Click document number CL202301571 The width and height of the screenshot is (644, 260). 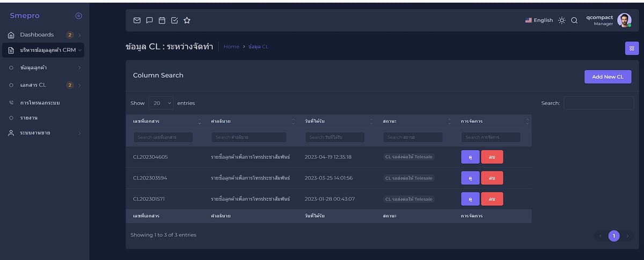click(149, 199)
